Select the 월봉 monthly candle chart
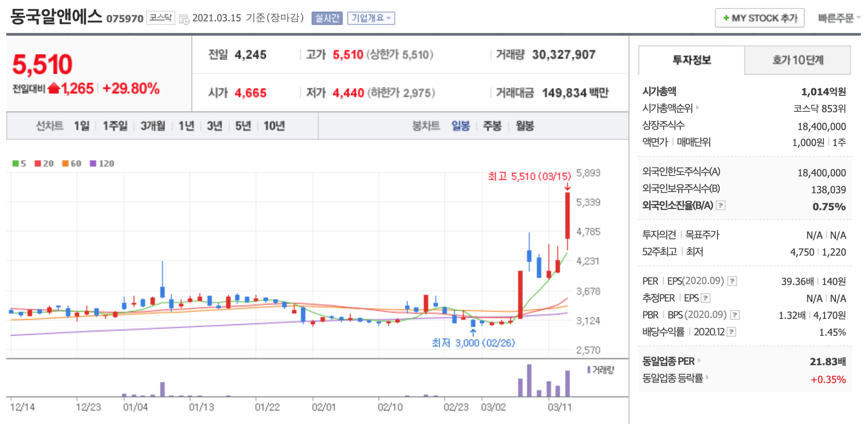The image size is (868, 424). point(525,126)
